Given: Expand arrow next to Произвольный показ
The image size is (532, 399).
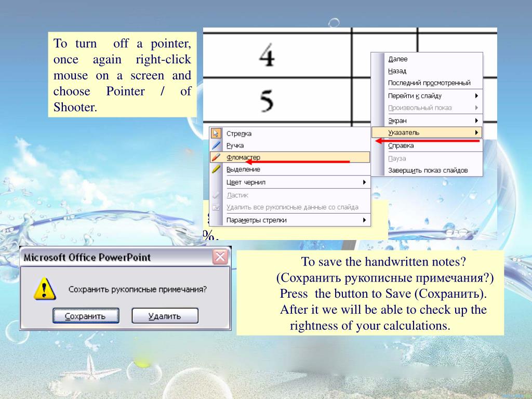Looking at the screenshot, I should click(x=477, y=108).
